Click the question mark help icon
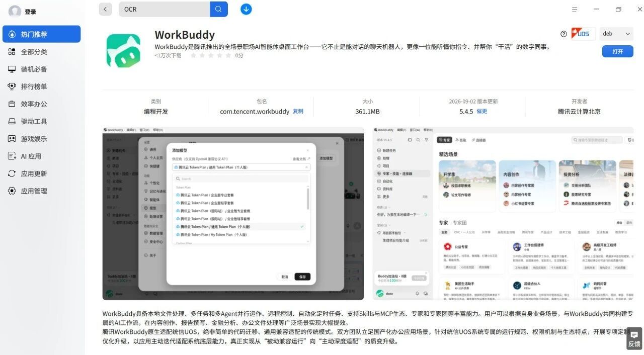Image resolution: width=644 pixels, height=355 pixels. pyautogui.click(x=563, y=34)
